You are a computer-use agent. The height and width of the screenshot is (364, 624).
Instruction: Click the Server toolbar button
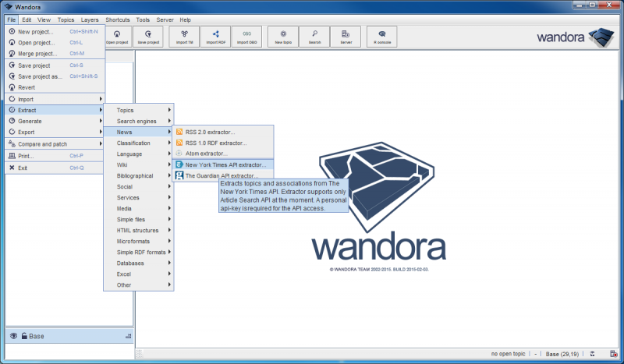point(345,36)
